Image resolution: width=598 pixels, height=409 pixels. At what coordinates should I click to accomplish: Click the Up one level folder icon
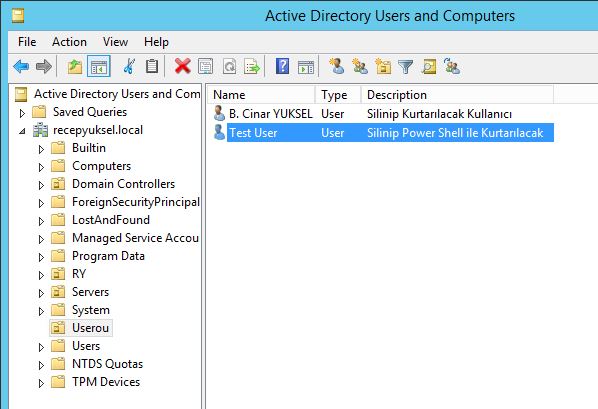click(x=75, y=66)
